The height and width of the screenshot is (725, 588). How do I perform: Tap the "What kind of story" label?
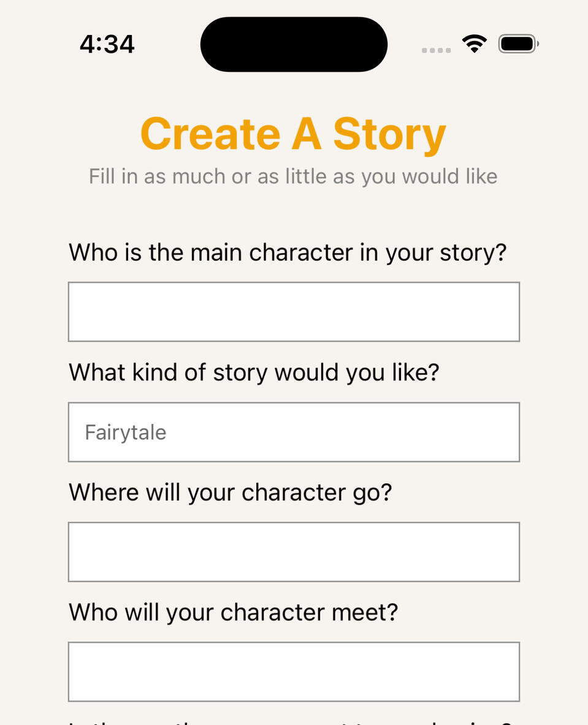tap(254, 372)
